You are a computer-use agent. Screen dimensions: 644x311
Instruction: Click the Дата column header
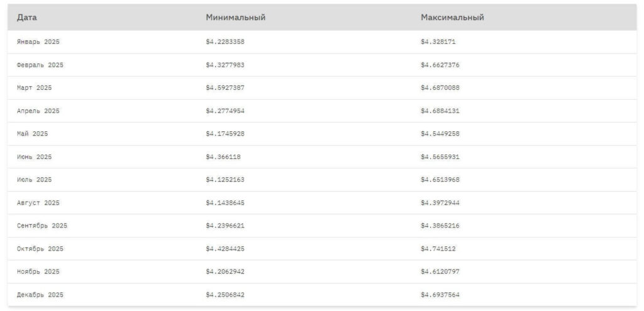[x=26, y=18]
